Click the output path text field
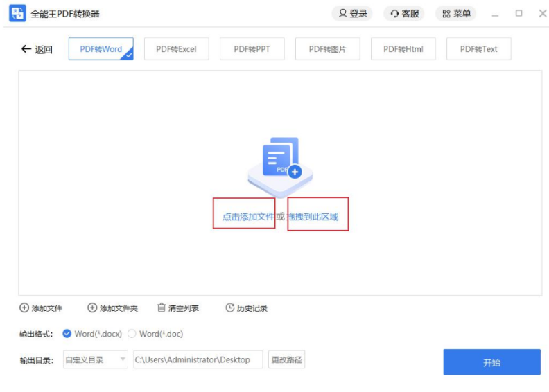 tap(198, 359)
